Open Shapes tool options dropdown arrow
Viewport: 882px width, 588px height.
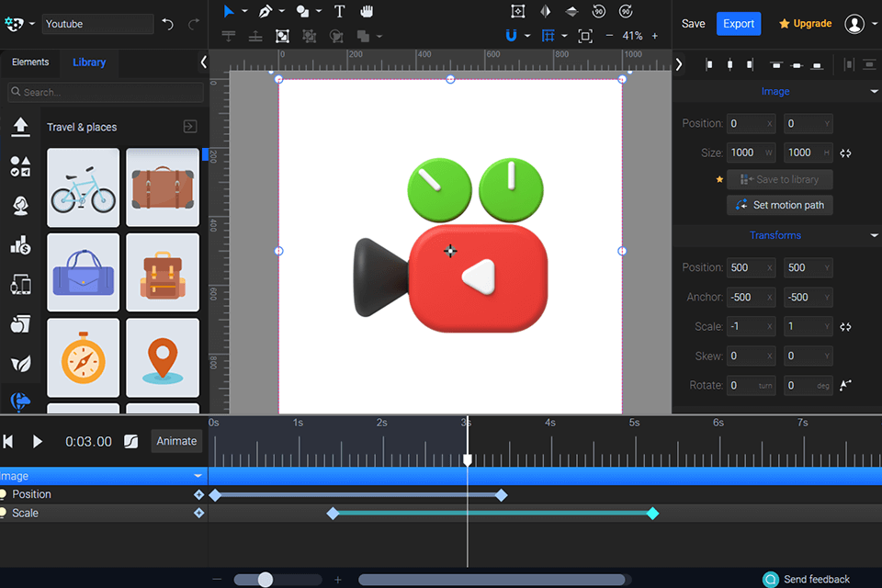(x=319, y=11)
